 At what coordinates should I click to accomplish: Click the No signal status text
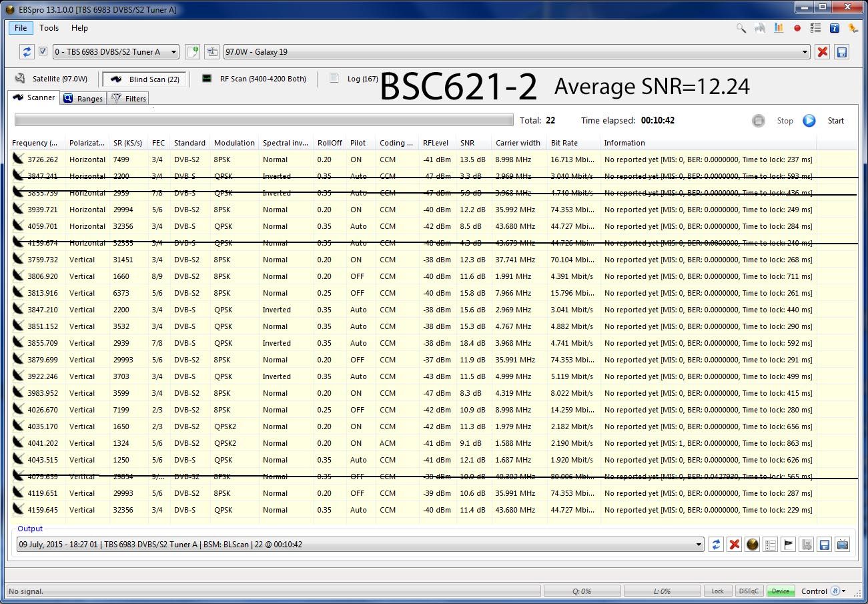click(25, 591)
